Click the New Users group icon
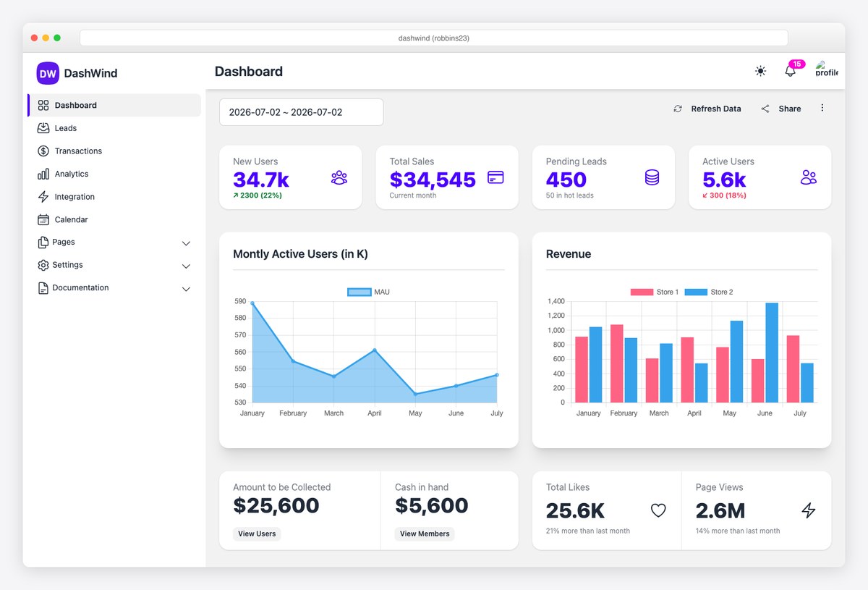 click(x=339, y=177)
